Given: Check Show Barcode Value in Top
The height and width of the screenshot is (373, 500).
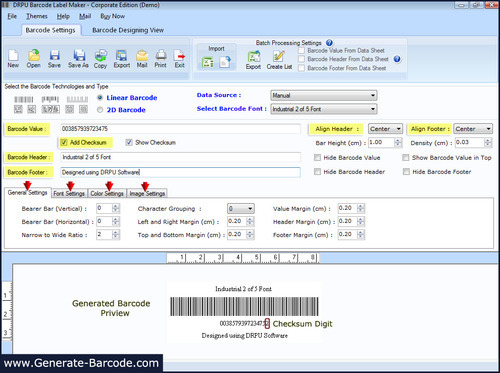Looking at the screenshot, I should point(406,157).
